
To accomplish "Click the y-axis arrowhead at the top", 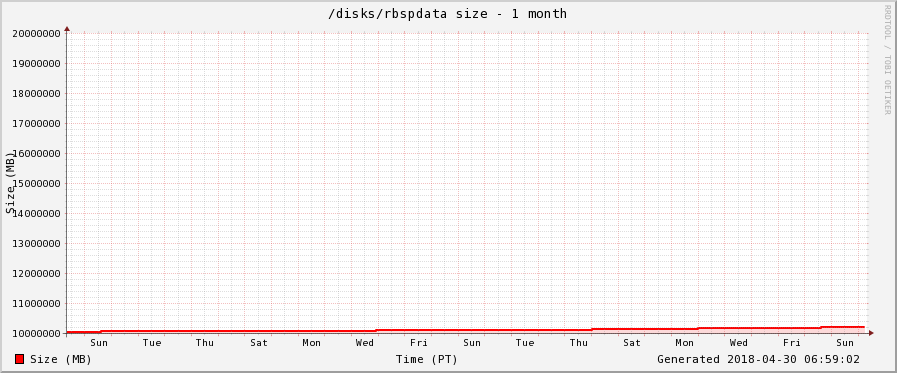I will pyautogui.click(x=67, y=28).
